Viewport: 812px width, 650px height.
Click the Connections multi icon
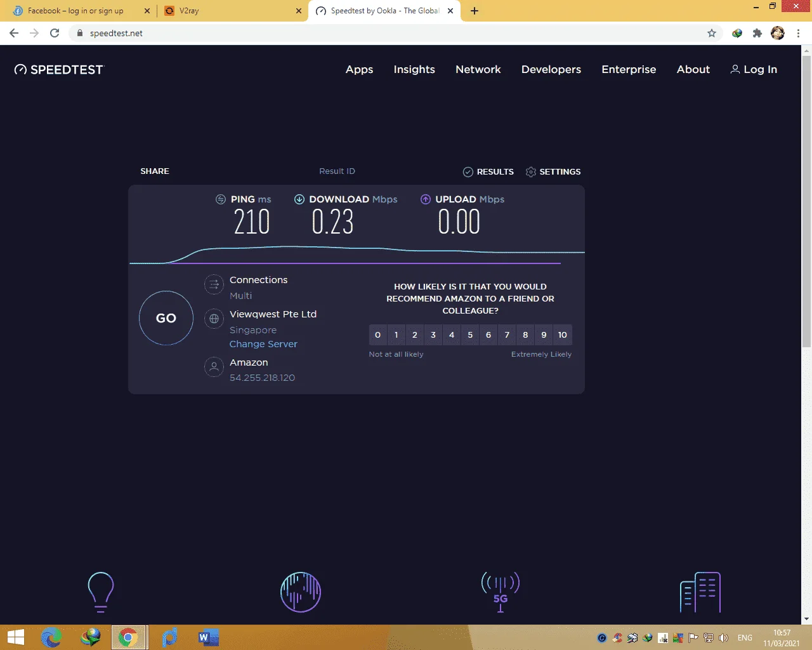coord(214,284)
